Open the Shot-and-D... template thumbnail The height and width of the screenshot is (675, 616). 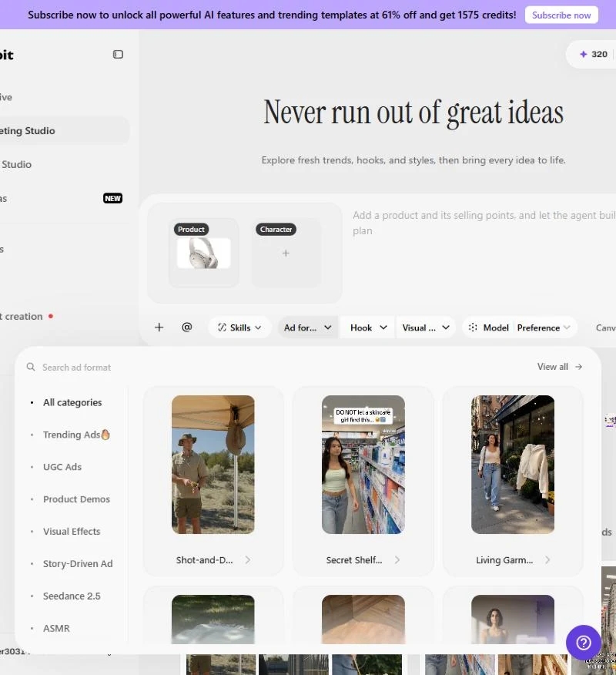pyautogui.click(x=213, y=465)
